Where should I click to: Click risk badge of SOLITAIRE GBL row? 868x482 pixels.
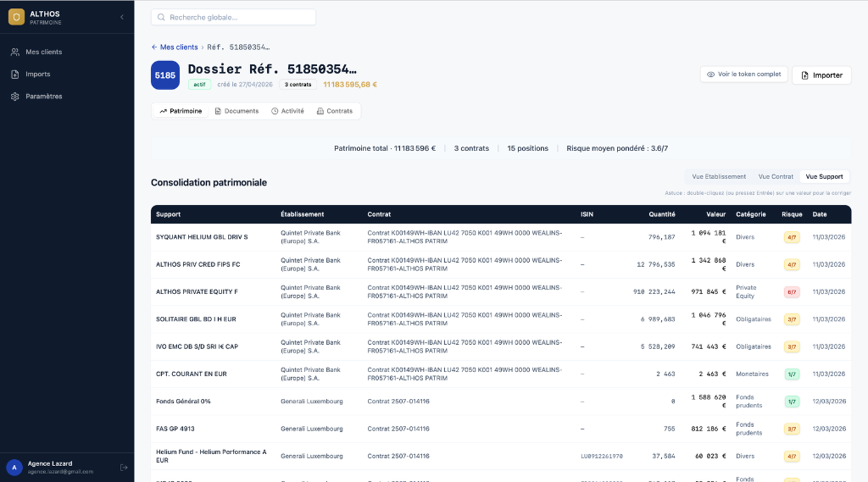tap(792, 319)
